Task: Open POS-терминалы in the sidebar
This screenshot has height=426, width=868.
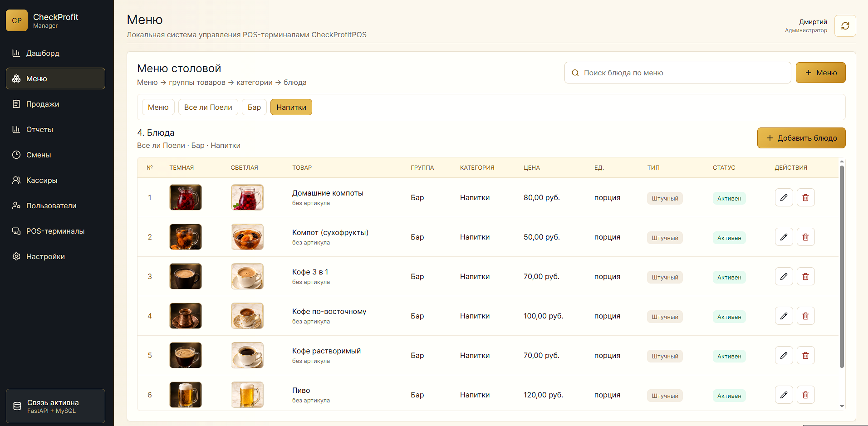Action: click(55, 231)
